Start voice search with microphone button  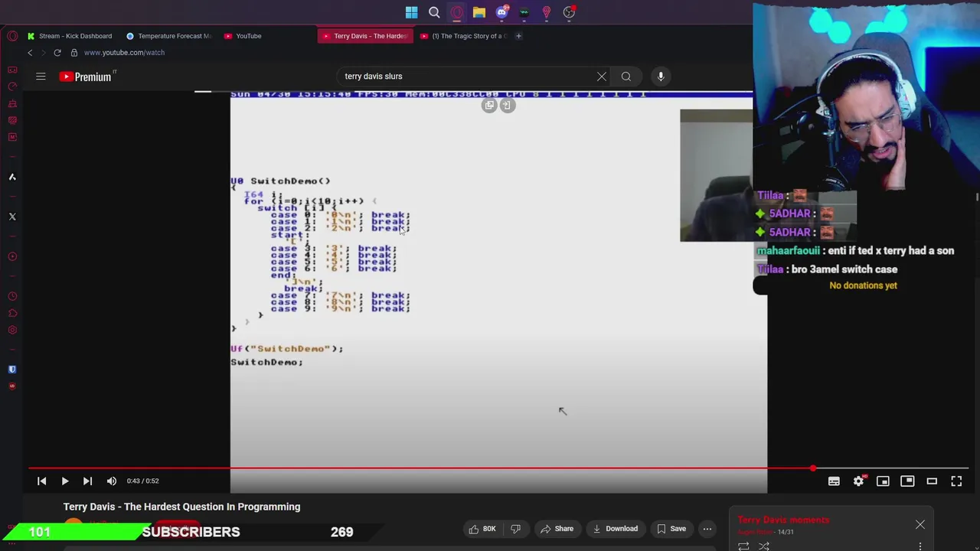tap(661, 77)
